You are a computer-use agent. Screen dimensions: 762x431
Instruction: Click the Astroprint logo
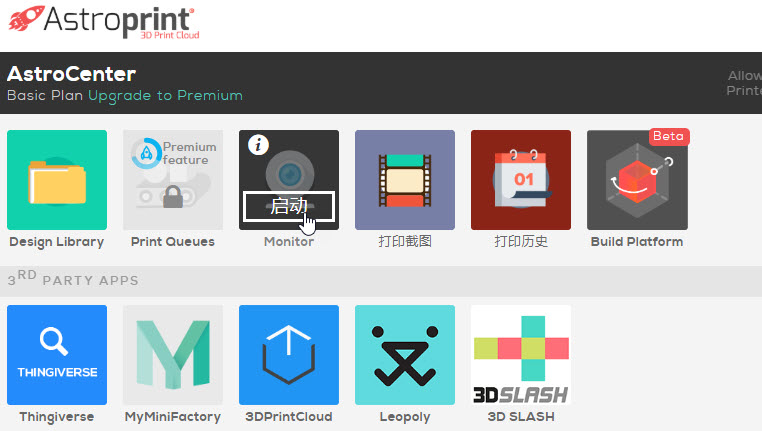(104, 22)
